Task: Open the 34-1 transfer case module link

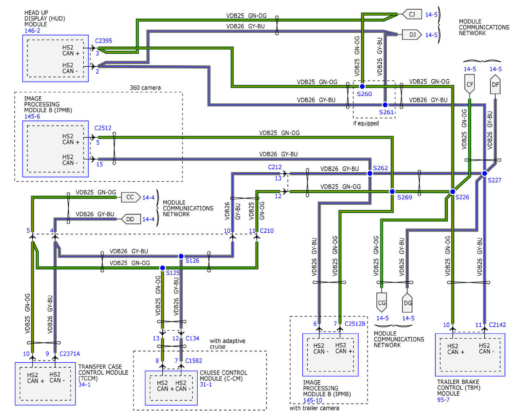Action: 85,385
